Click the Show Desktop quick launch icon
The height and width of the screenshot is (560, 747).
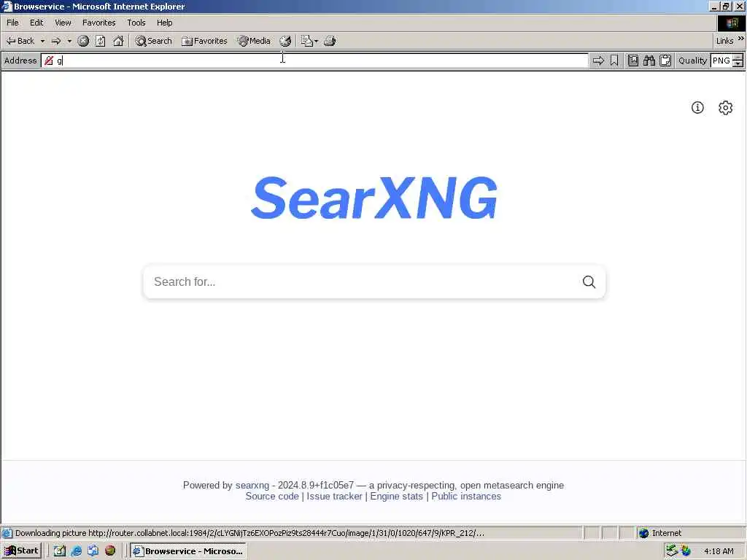60,551
